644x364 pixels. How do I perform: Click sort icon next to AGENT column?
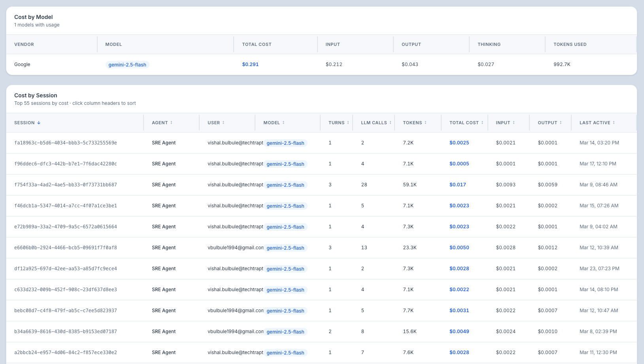pos(171,123)
